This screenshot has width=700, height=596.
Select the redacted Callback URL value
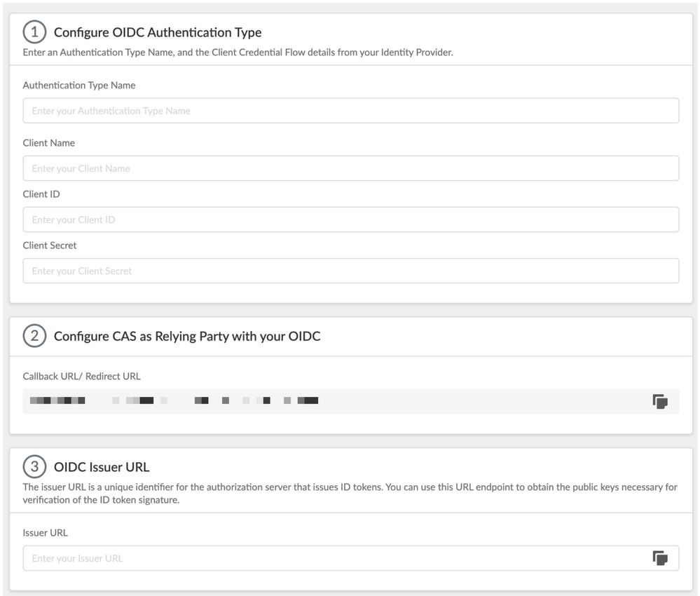174,400
